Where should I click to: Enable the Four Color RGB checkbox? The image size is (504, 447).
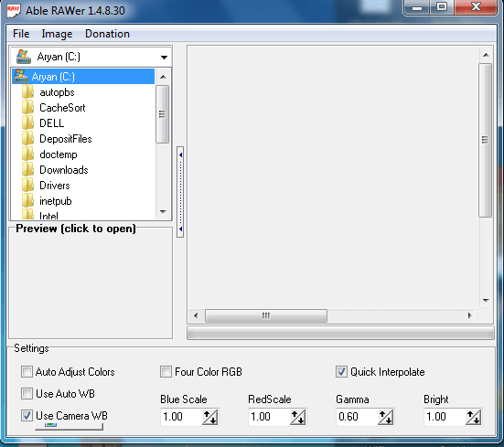[166, 372]
